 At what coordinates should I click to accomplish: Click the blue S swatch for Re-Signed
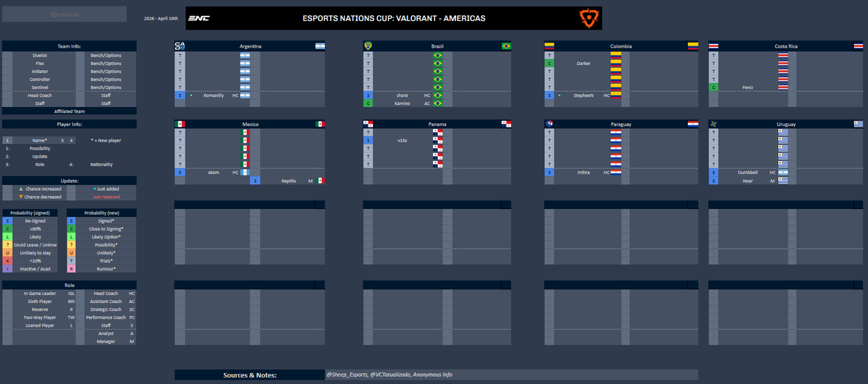click(7, 221)
